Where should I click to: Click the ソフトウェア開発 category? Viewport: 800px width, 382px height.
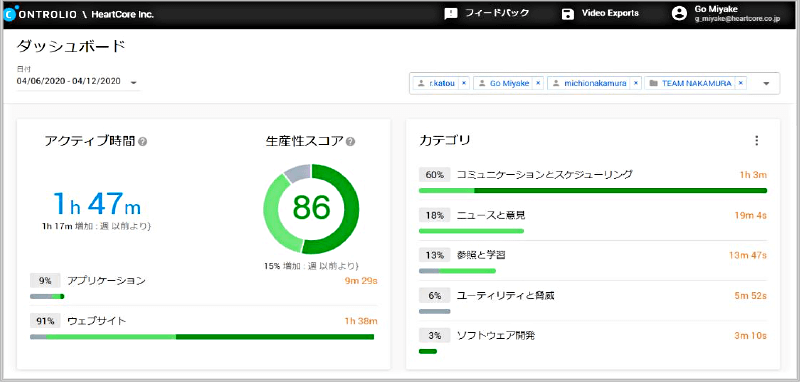point(495,336)
